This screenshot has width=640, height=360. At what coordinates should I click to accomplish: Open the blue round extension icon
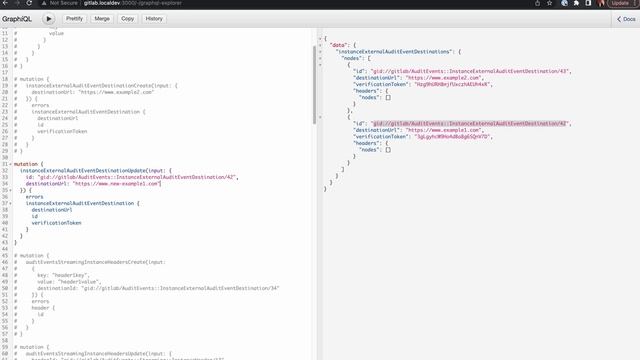pos(564,3)
